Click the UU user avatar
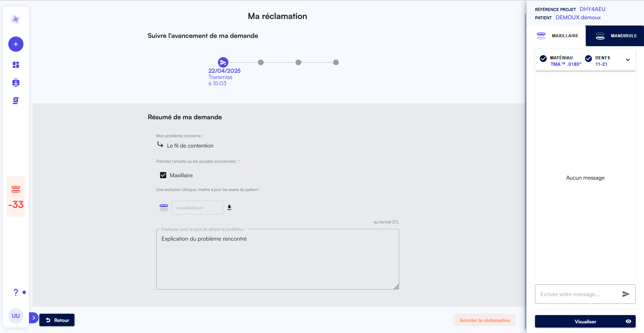The width and height of the screenshot is (644, 333). tap(16, 315)
